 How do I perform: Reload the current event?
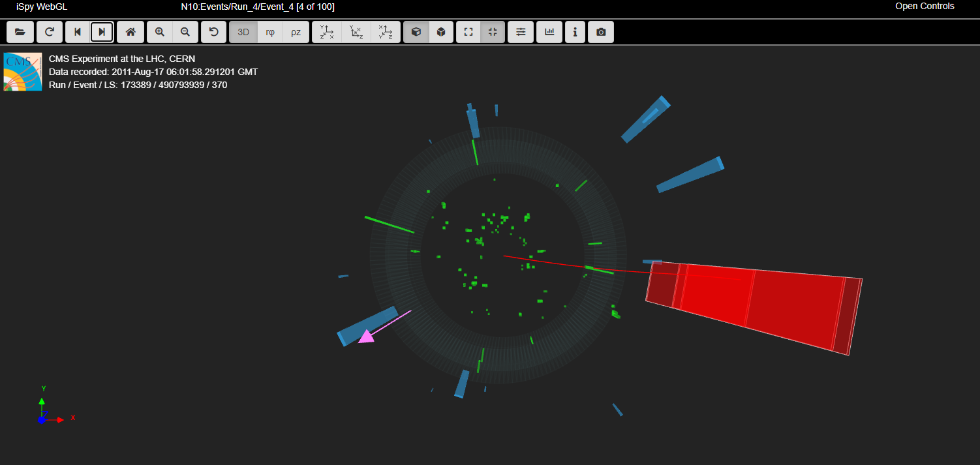(49, 32)
